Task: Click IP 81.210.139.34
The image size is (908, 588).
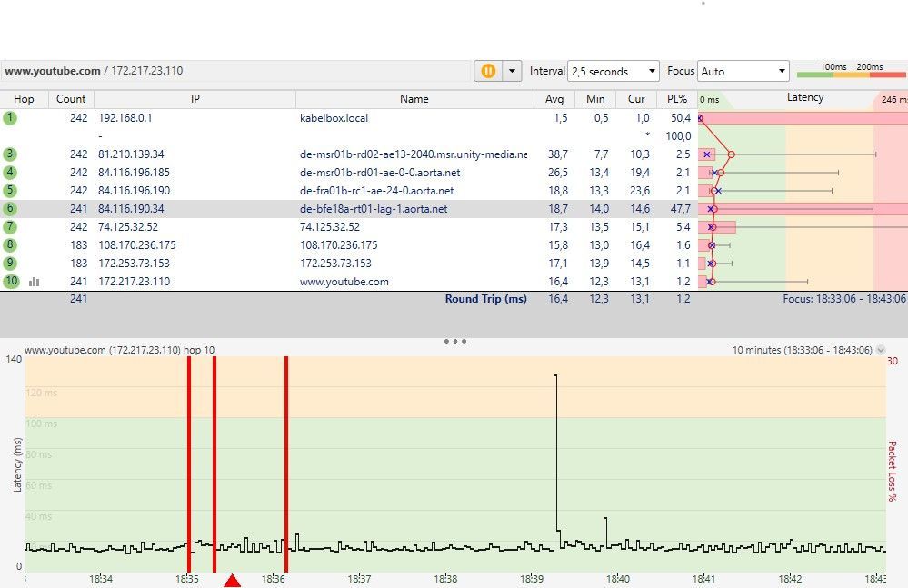Action: pos(132,154)
